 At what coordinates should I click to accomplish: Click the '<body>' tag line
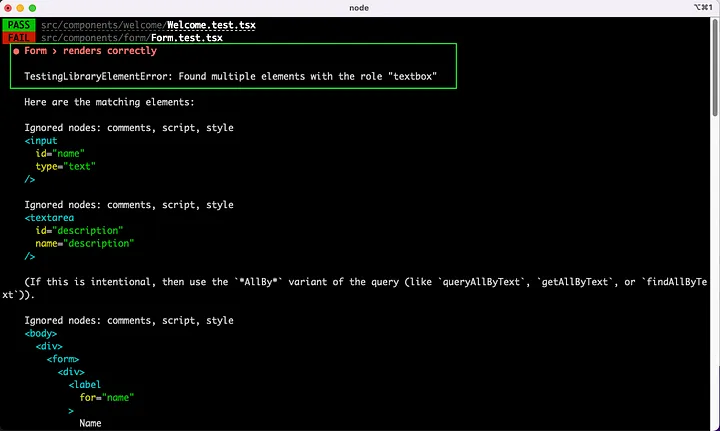(41, 333)
